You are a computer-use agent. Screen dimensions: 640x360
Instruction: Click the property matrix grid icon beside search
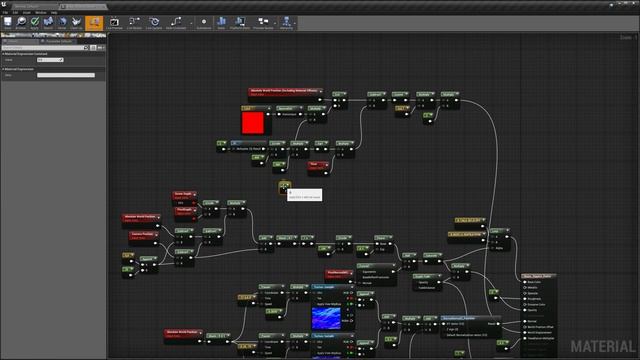[93, 48]
